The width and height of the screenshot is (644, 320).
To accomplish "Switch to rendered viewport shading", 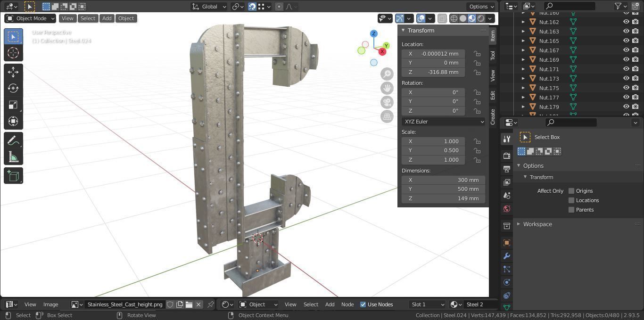I will point(481,18).
